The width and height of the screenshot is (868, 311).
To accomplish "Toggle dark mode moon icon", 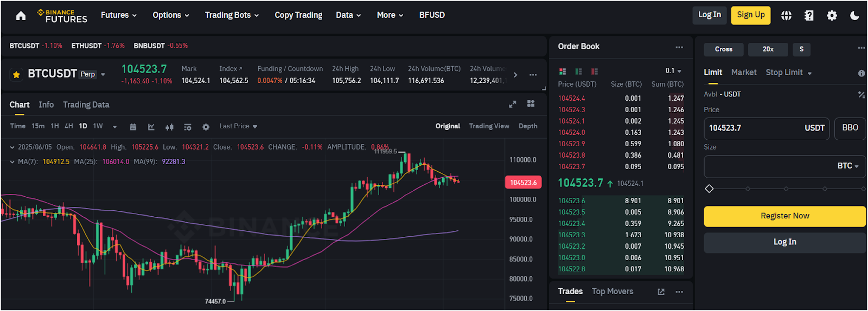I will [854, 16].
